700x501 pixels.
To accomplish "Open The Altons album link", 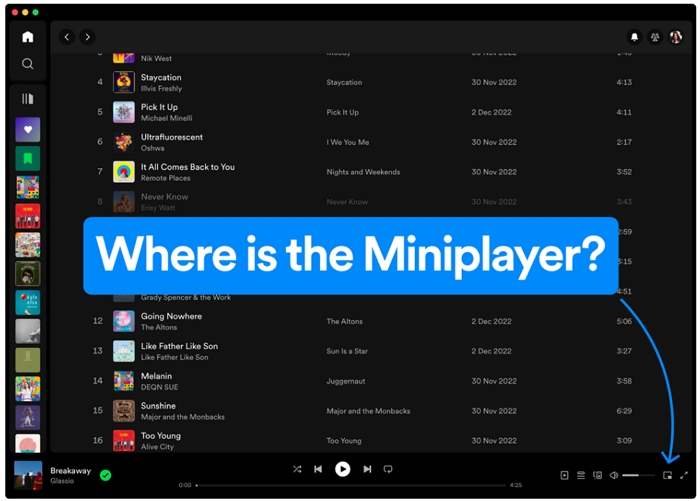I will point(344,321).
